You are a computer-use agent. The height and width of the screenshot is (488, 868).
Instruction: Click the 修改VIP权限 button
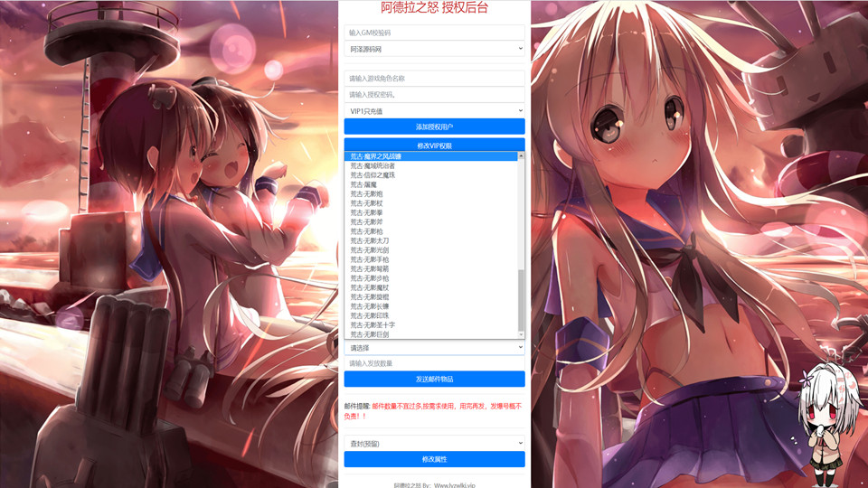coord(434,145)
